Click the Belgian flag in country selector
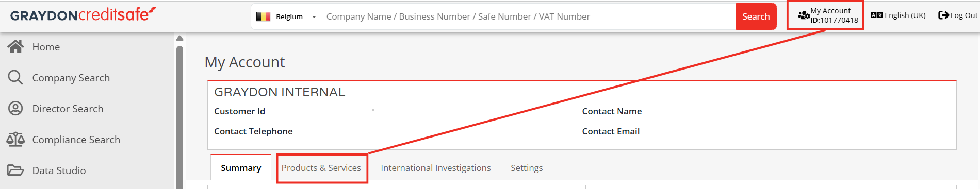The image size is (980, 189). [x=264, y=16]
